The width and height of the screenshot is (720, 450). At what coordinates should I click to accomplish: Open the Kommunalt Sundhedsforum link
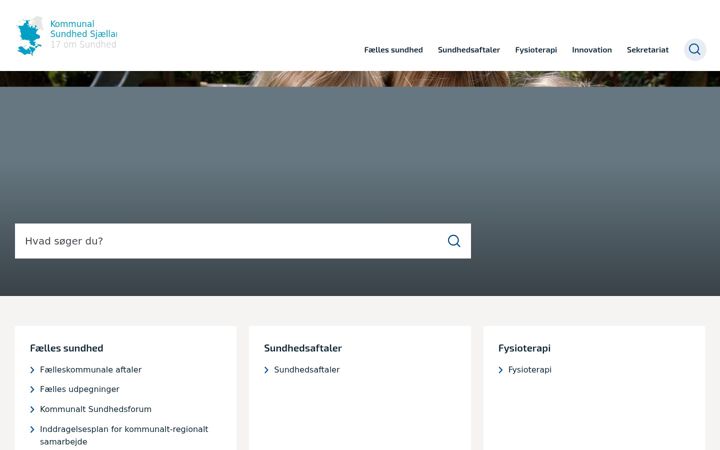point(96,409)
